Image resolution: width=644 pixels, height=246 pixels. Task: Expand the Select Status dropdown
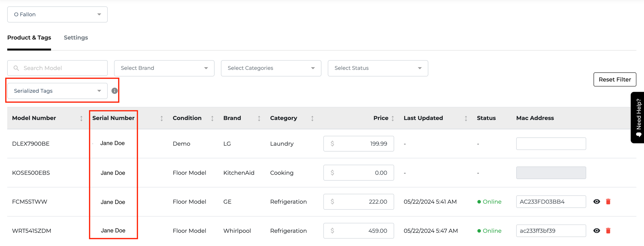(378, 68)
